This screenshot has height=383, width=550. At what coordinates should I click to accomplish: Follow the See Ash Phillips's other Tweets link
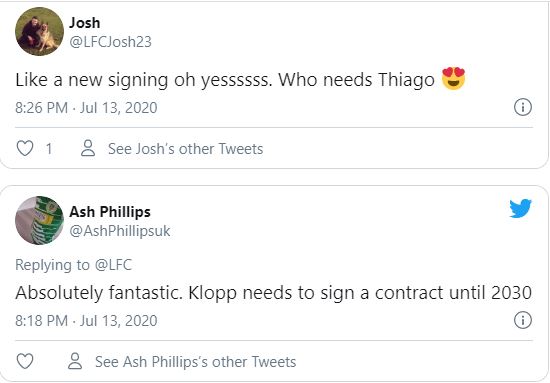[x=196, y=362]
